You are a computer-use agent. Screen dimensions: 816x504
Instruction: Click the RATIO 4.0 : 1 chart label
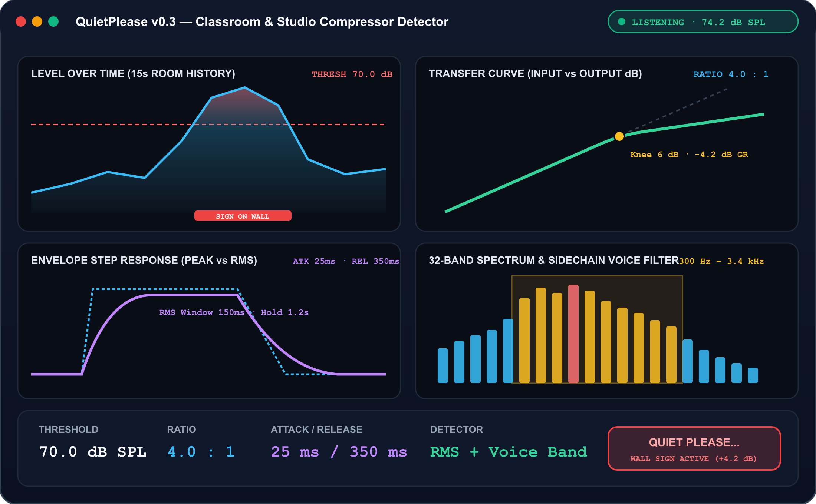731,74
